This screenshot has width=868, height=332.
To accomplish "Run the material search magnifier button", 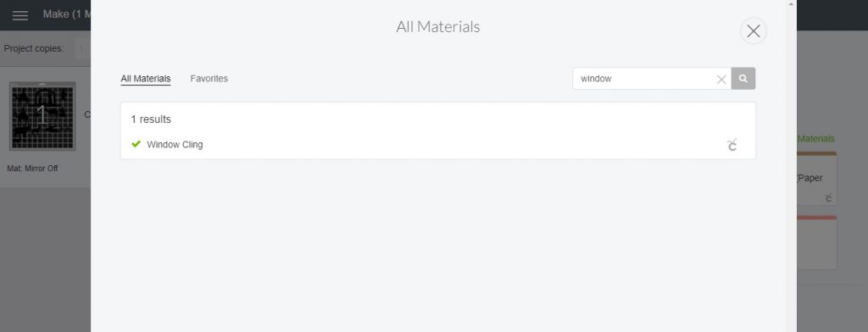I will (743, 79).
